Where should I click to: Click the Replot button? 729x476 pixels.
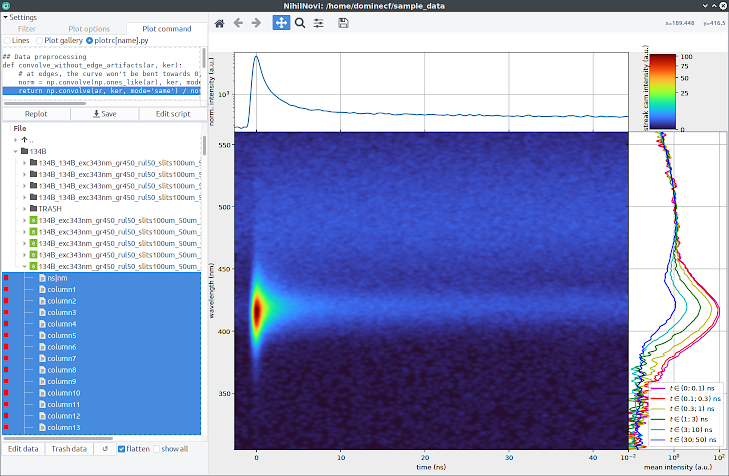[x=36, y=114]
